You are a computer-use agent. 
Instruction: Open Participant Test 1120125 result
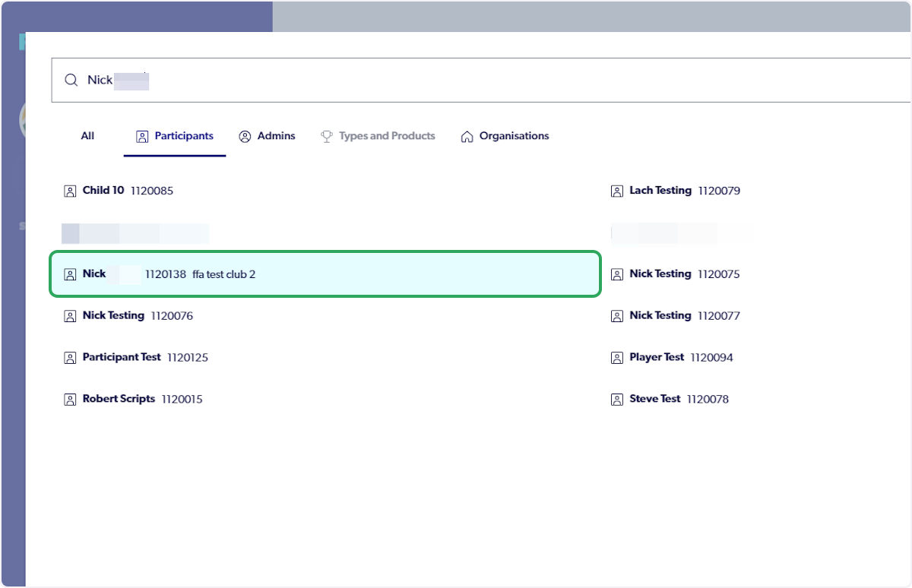(136, 357)
